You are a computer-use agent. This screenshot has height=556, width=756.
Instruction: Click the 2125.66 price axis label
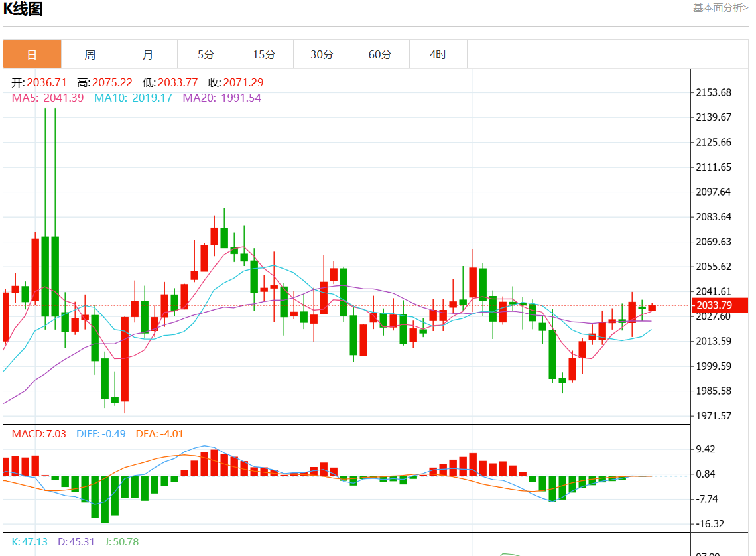pyautogui.click(x=714, y=142)
